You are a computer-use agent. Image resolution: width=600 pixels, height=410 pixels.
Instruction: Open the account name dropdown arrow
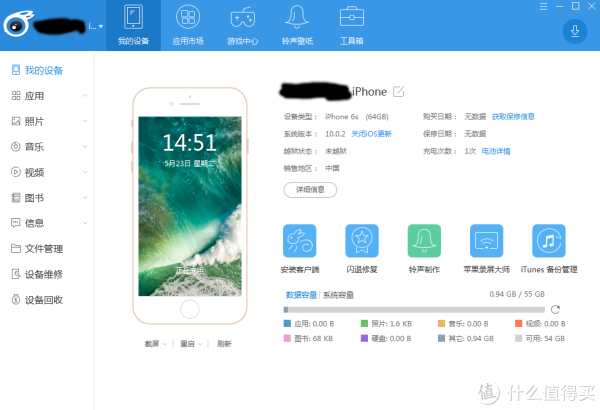tap(101, 26)
